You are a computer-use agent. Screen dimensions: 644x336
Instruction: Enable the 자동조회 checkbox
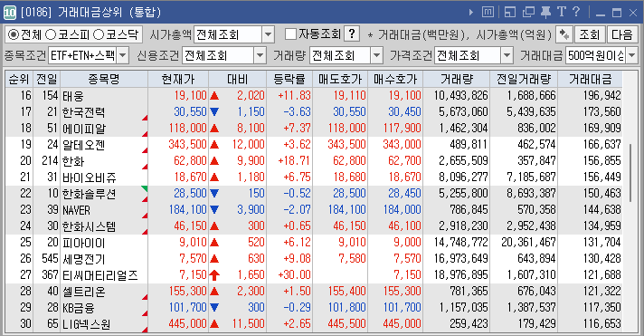point(290,34)
